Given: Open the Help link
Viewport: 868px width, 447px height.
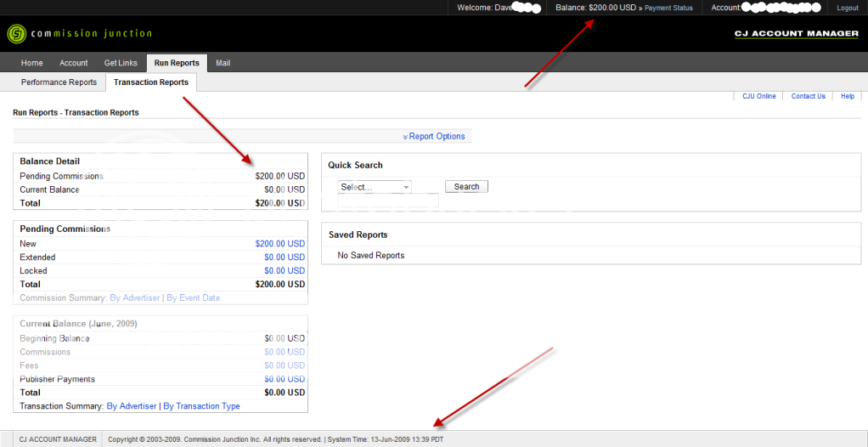Looking at the screenshot, I should tap(848, 96).
